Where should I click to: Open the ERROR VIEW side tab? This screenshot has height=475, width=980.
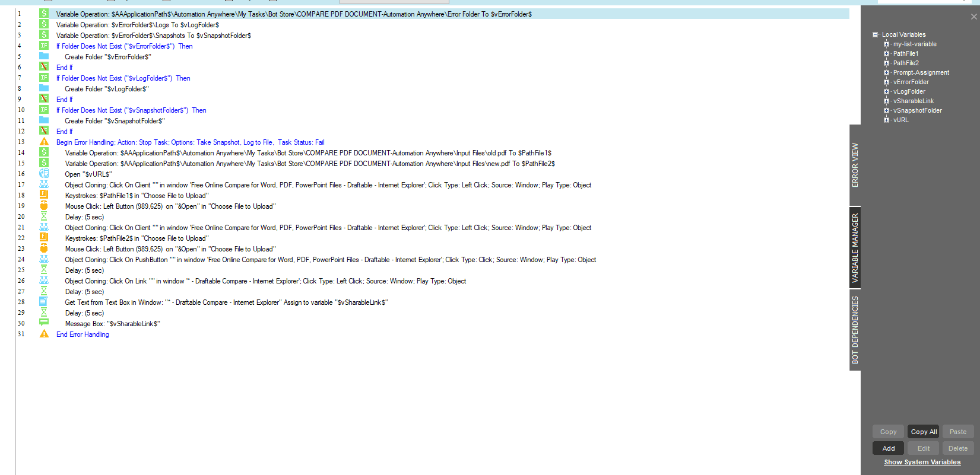855,165
